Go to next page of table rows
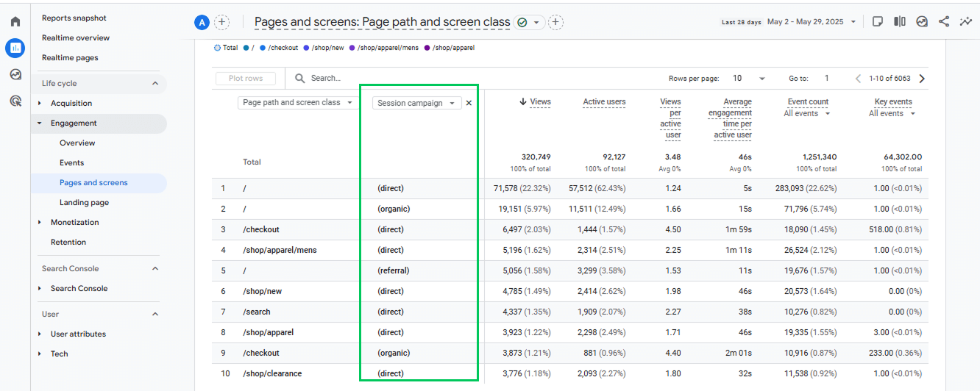Screen dimensions: 980x391 pos(922,79)
